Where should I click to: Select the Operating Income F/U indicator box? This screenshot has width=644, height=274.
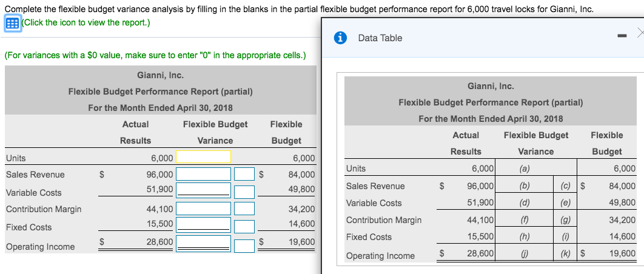(x=244, y=246)
